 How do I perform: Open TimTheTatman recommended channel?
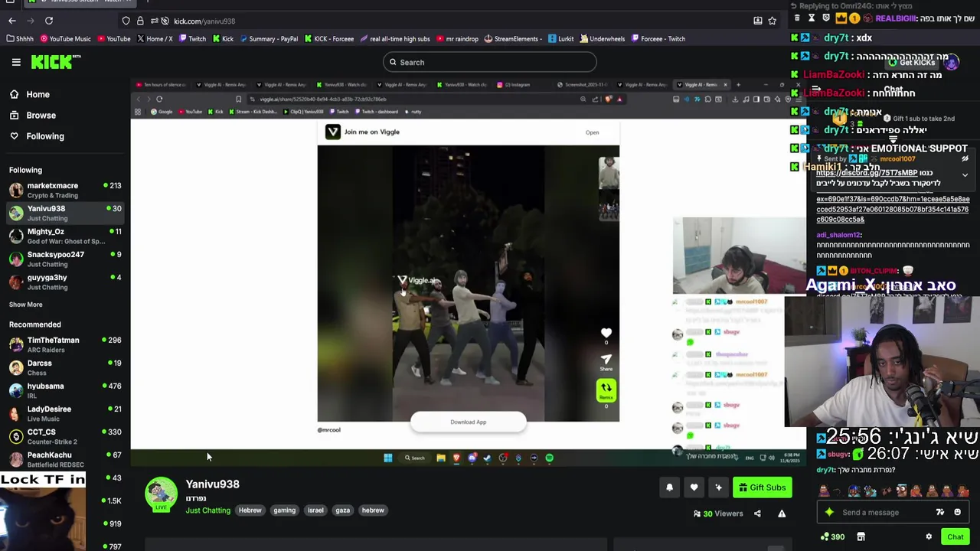[x=65, y=344]
